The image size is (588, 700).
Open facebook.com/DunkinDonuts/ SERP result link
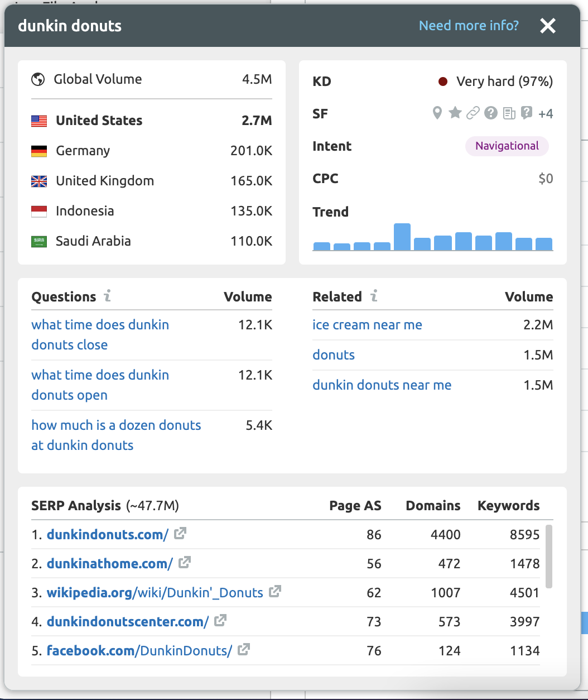click(x=139, y=651)
